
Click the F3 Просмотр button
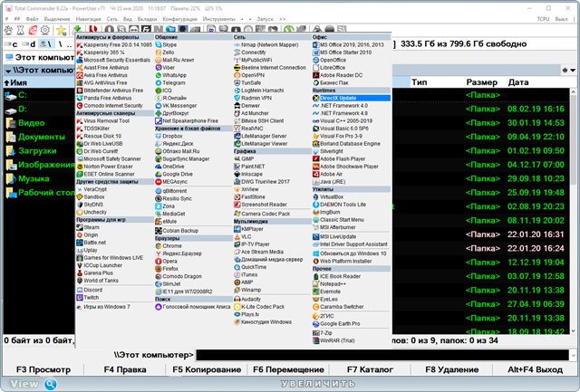[x=43, y=369]
